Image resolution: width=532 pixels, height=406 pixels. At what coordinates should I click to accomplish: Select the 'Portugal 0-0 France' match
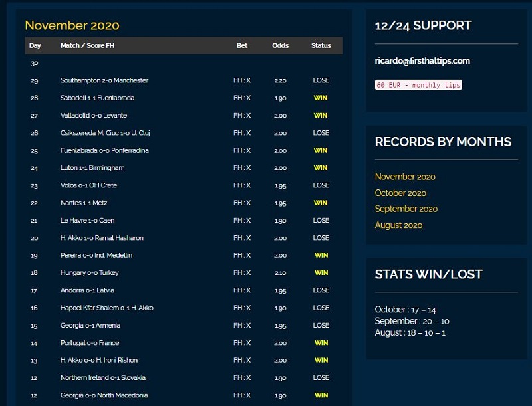90,343
